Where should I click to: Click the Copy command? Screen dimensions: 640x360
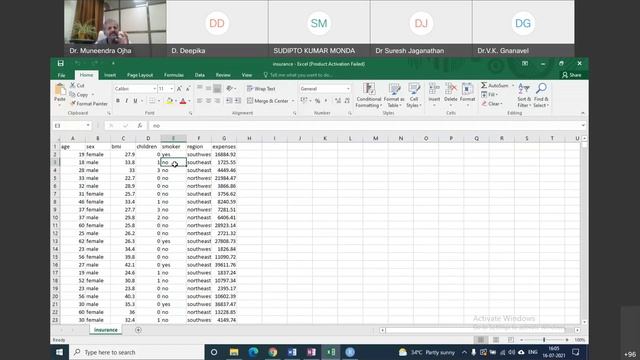tap(79, 95)
